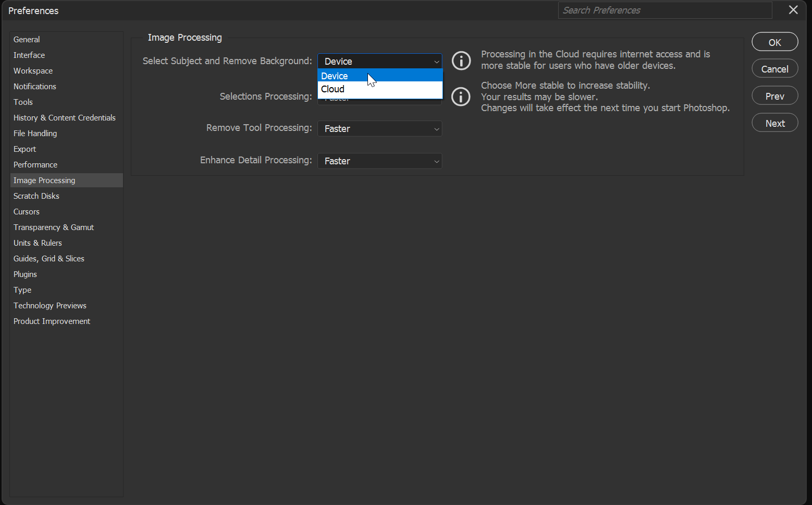Select the File Handling category

tap(35, 133)
